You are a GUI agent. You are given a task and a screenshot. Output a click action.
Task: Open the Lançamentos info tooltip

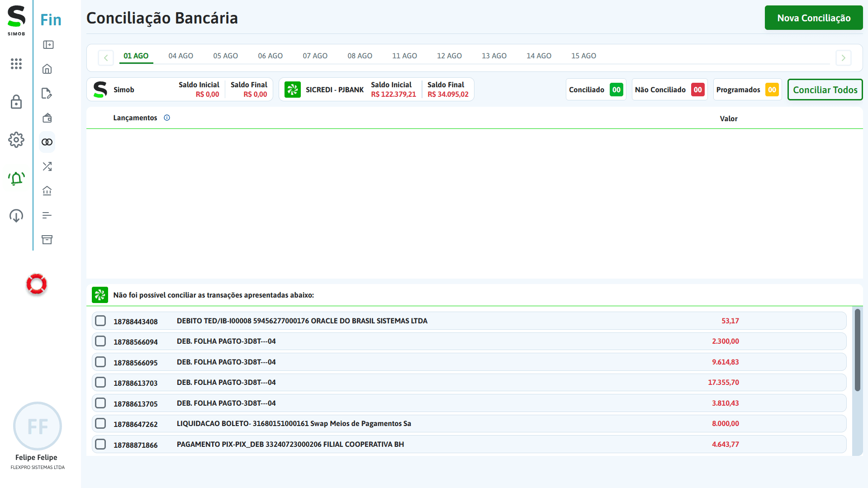[x=166, y=118]
